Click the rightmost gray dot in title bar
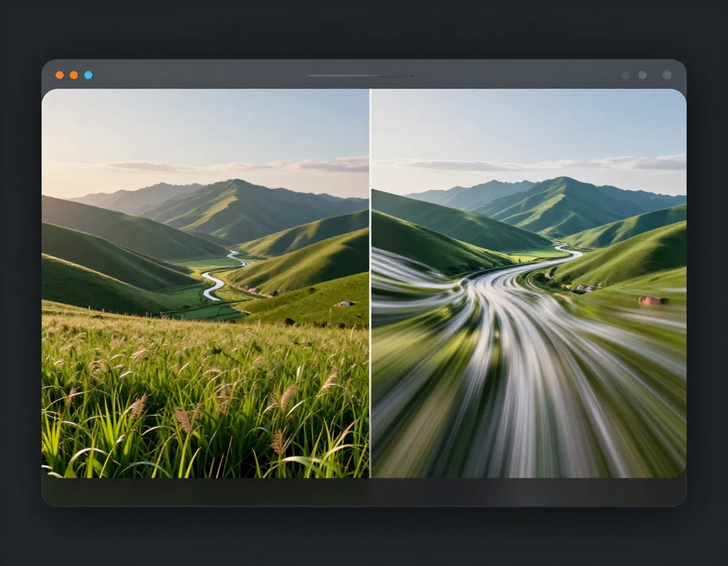The height and width of the screenshot is (566, 728). click(x=667, y=75)
